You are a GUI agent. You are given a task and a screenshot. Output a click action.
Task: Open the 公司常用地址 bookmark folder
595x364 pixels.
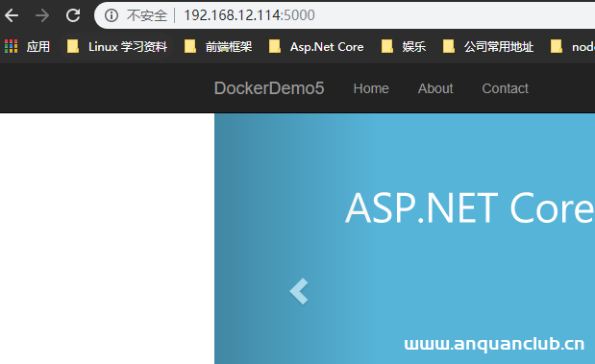[488, 47]
